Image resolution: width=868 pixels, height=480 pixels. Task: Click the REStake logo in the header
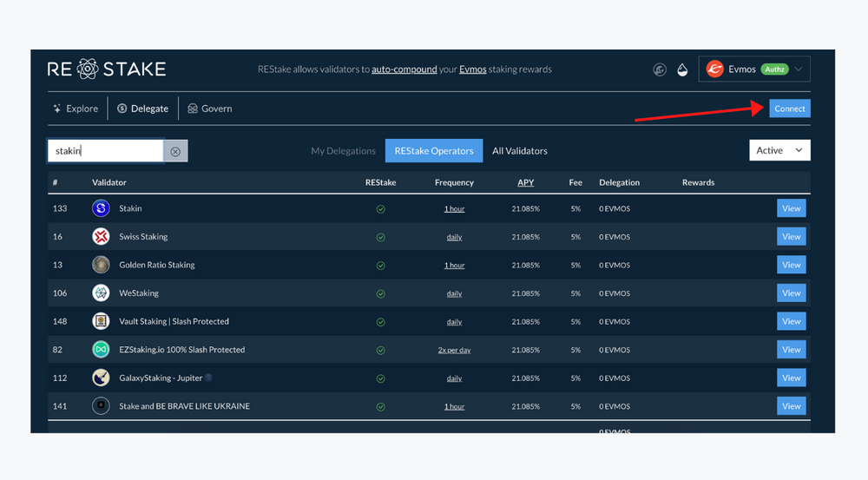pyautogui.click(x=107, y=69)
